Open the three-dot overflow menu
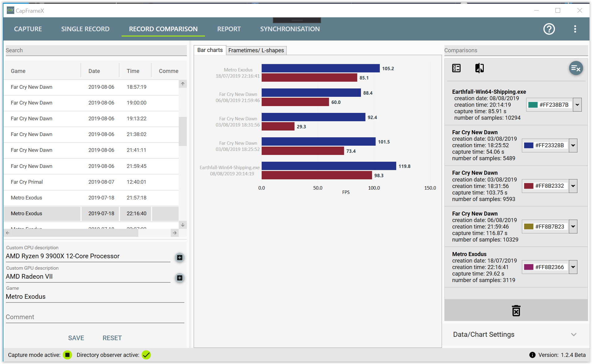 coord(575,29)
